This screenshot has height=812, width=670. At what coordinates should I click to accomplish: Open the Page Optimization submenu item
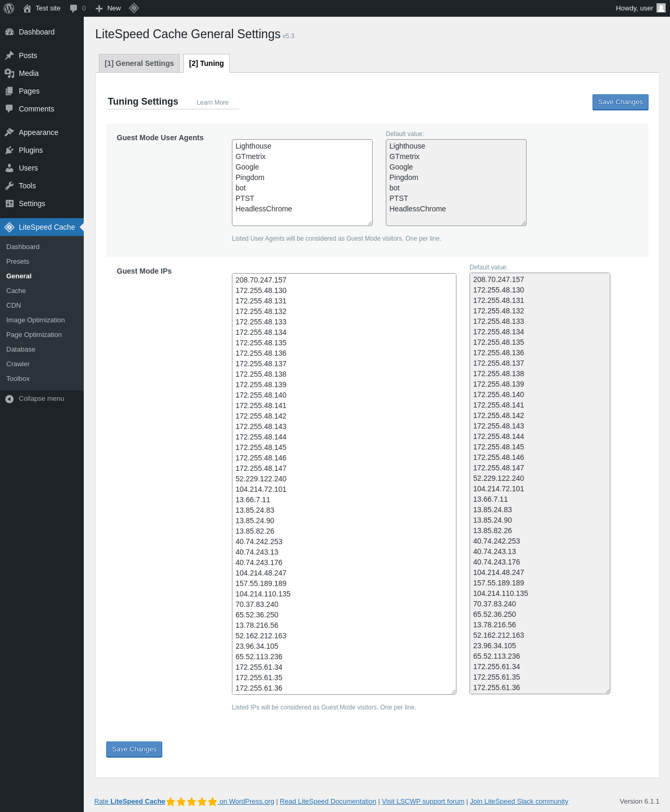[x=34, y=335]
